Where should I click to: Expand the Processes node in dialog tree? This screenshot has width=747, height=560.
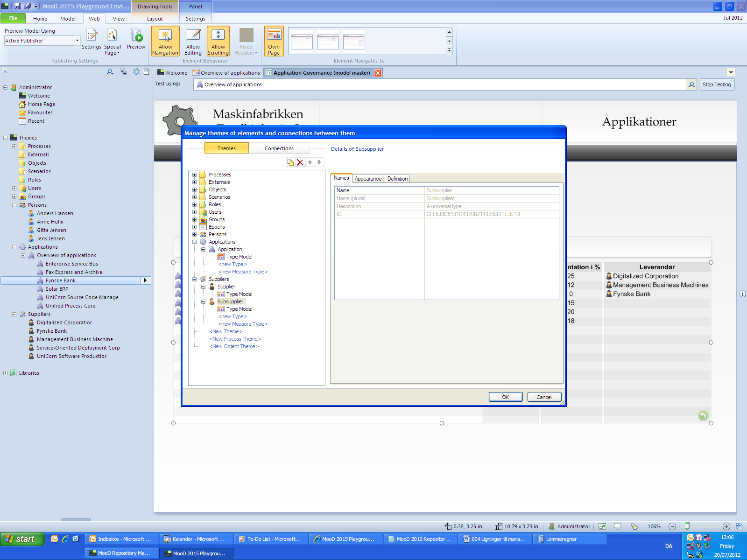coord(195,175)
